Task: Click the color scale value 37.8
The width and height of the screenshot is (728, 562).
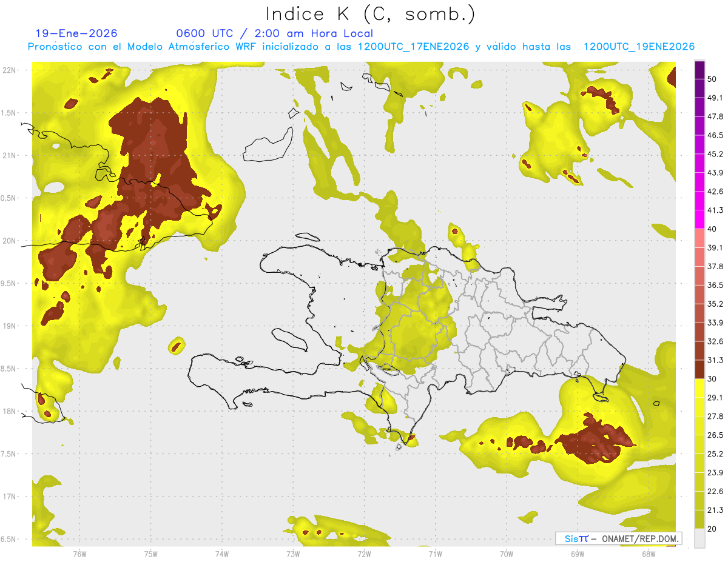Action: click(x=715, y=266)
